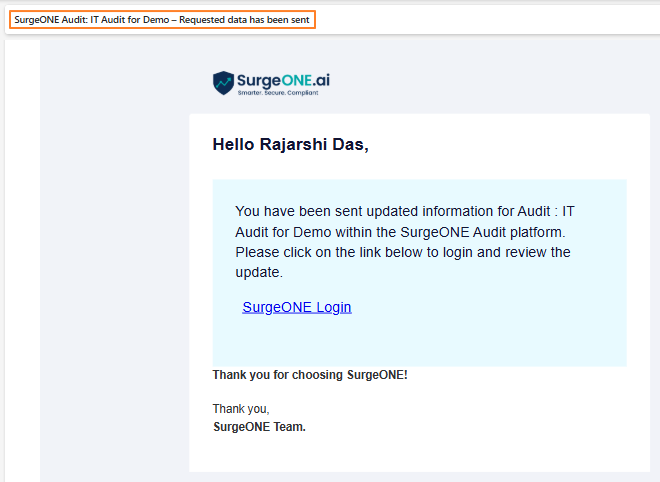Click 'Thank you for choosing SurgeONE!' line

(x=310, y=375)
